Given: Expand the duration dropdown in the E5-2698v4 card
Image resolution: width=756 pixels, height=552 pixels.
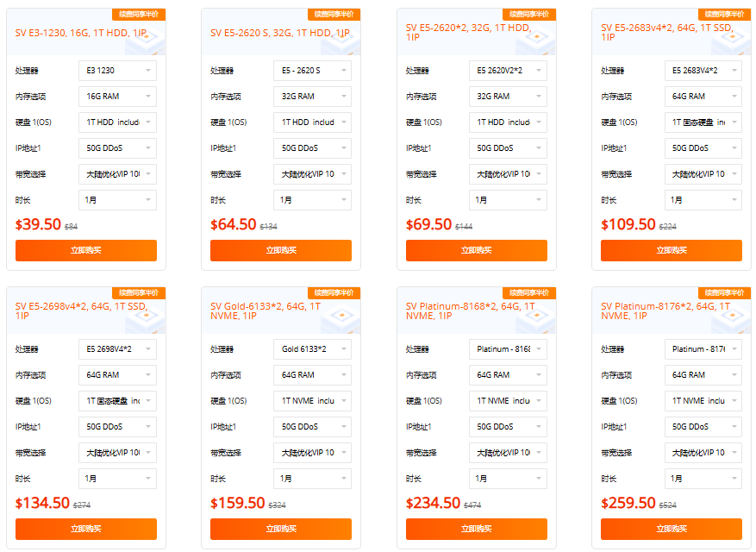Looking at the screenshot, I should point(117,479).
